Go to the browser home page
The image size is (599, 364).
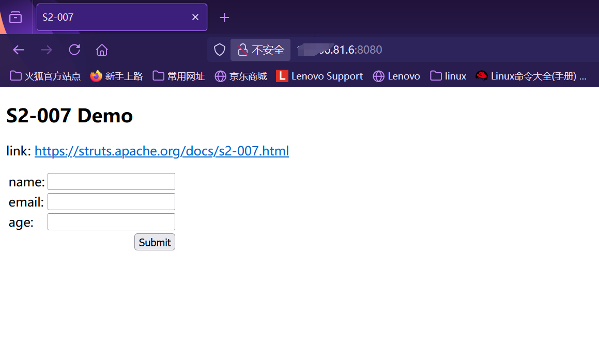[102, 50]
